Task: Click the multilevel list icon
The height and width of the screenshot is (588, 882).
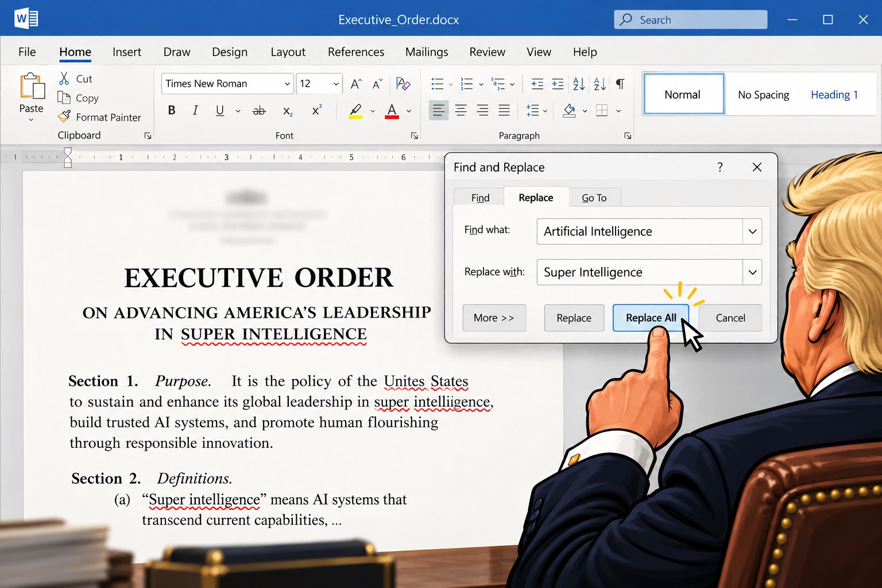Action: (498, 84)
